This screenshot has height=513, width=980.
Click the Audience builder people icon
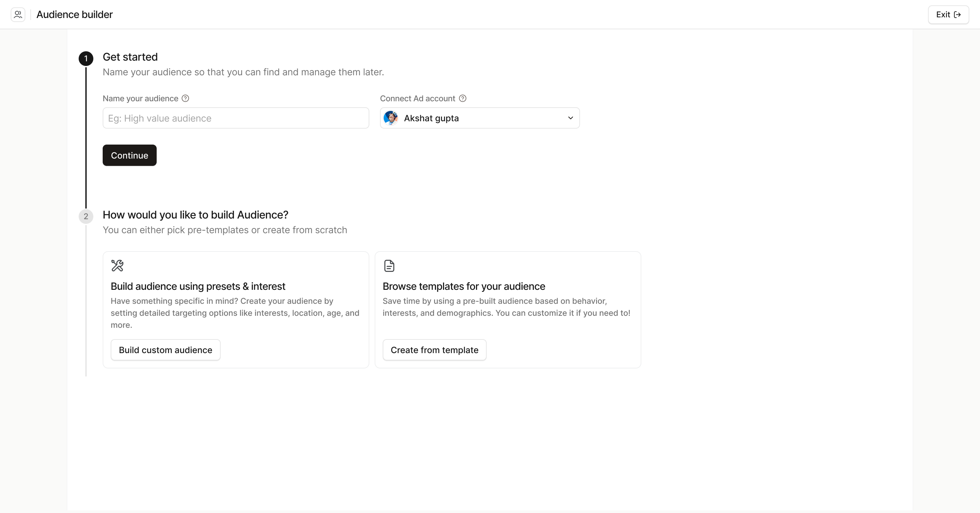[18, 14]
